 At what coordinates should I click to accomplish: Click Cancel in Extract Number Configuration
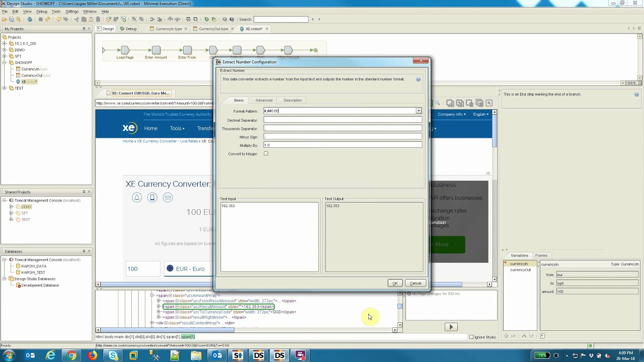[416, 283]
